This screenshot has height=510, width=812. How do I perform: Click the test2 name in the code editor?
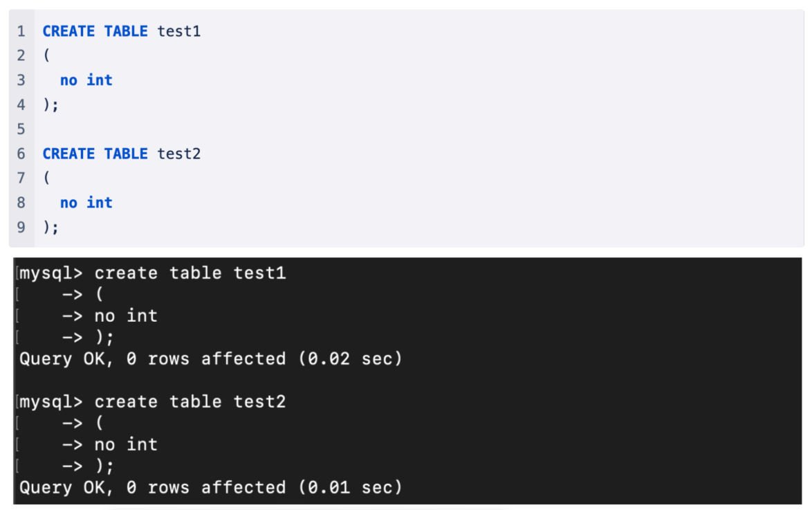click(178, 154)
